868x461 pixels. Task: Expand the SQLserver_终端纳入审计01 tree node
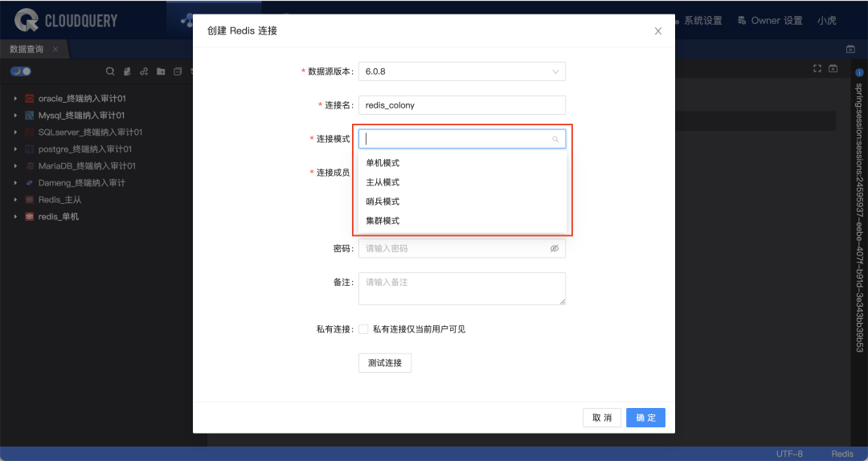(x=15, y=133)
